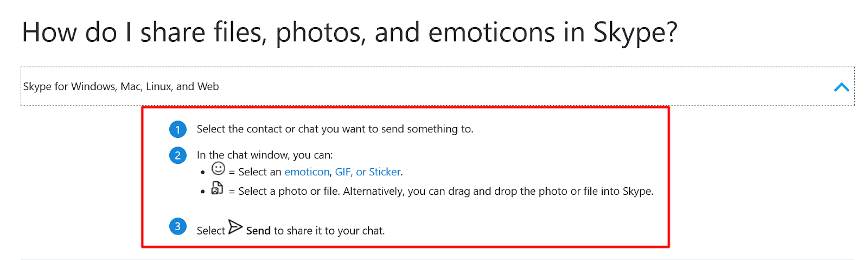Click the 'Select an' text before the emoticon link

[260, 172]
